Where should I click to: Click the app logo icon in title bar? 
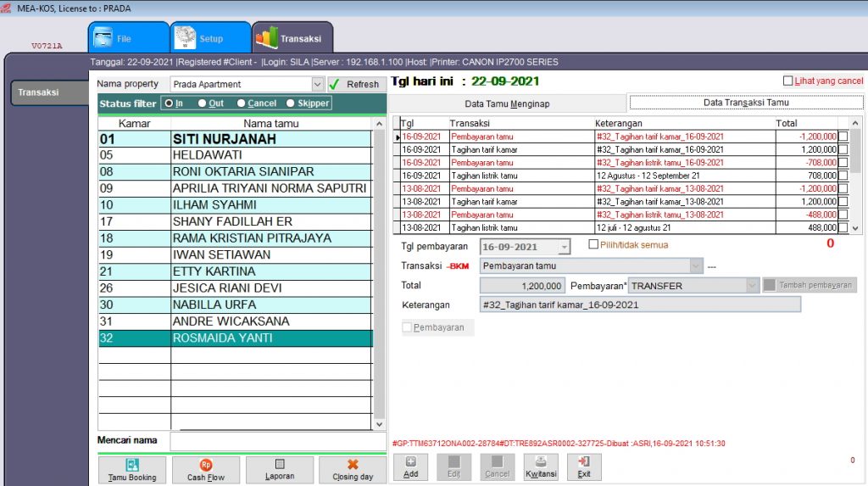(6, 8)
